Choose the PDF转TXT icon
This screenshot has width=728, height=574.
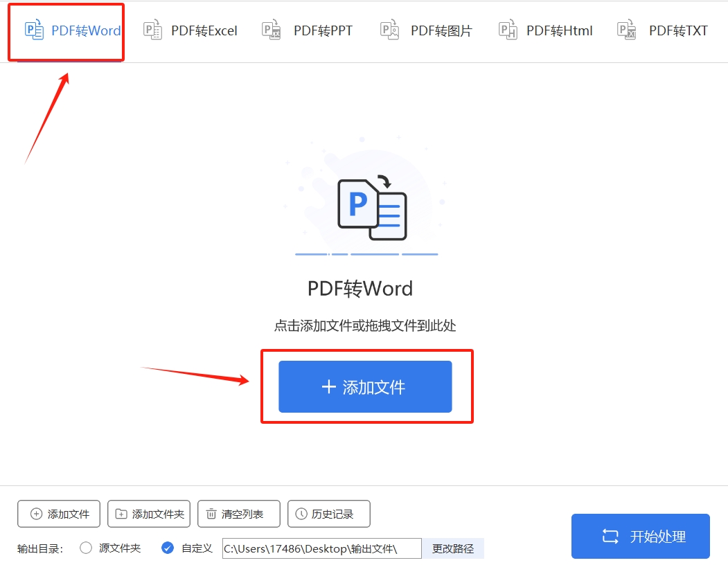point(626,30)
